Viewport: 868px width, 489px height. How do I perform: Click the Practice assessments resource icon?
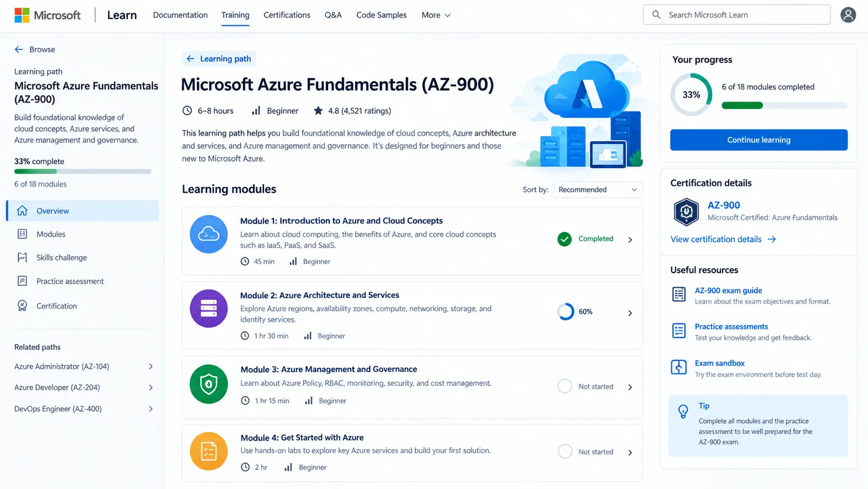pyautogui.click(x=679, y=331)
